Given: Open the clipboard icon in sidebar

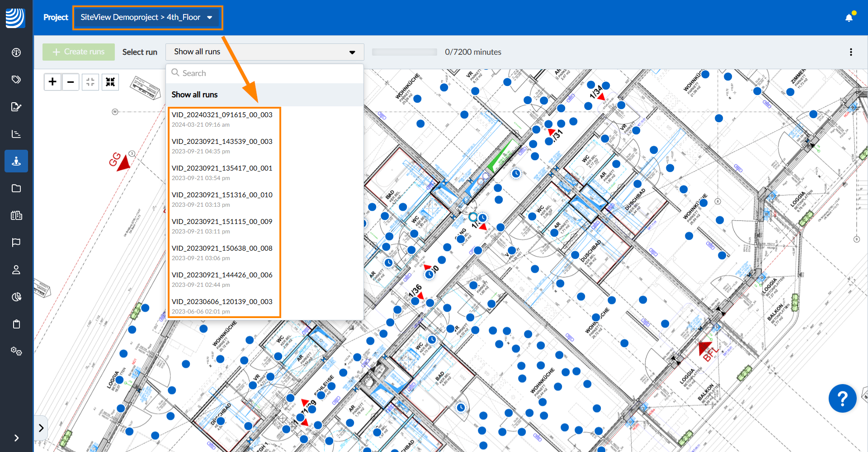Looking at the screenshot, I should click(x=16, y=324).
